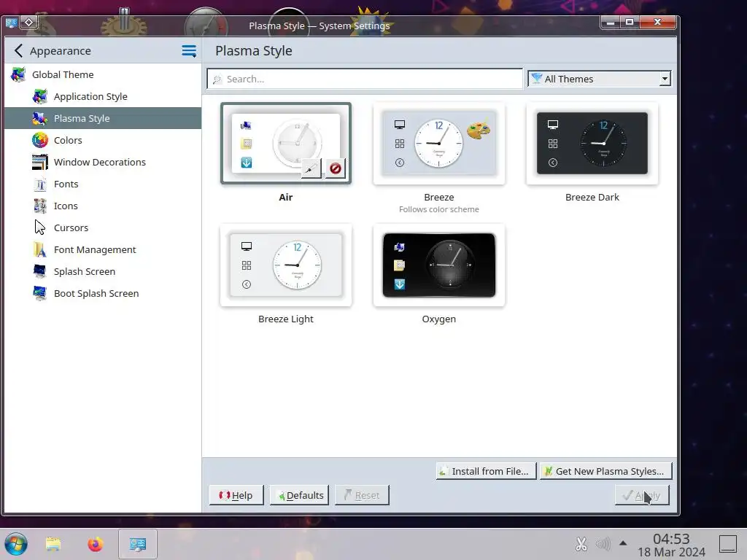Open Splash Screen settings
The height and width of the screenshot is (560, 747).
pos(103,271)
